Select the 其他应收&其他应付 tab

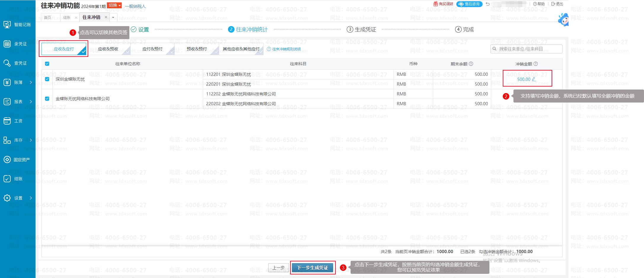click(x=241, y=49)
